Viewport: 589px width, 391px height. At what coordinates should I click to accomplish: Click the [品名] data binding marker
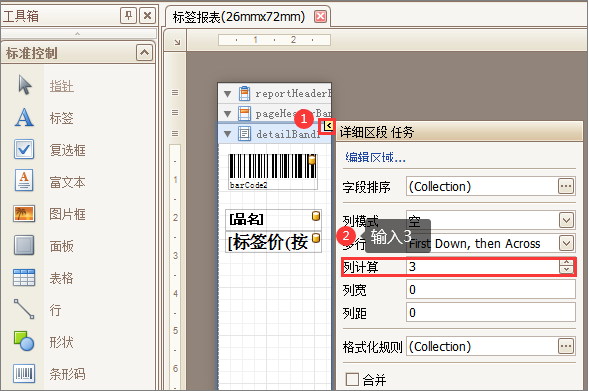pos(316,216)
